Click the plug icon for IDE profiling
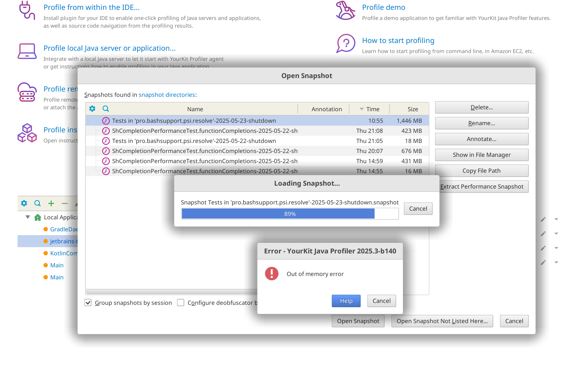 (x=27, y=10)
